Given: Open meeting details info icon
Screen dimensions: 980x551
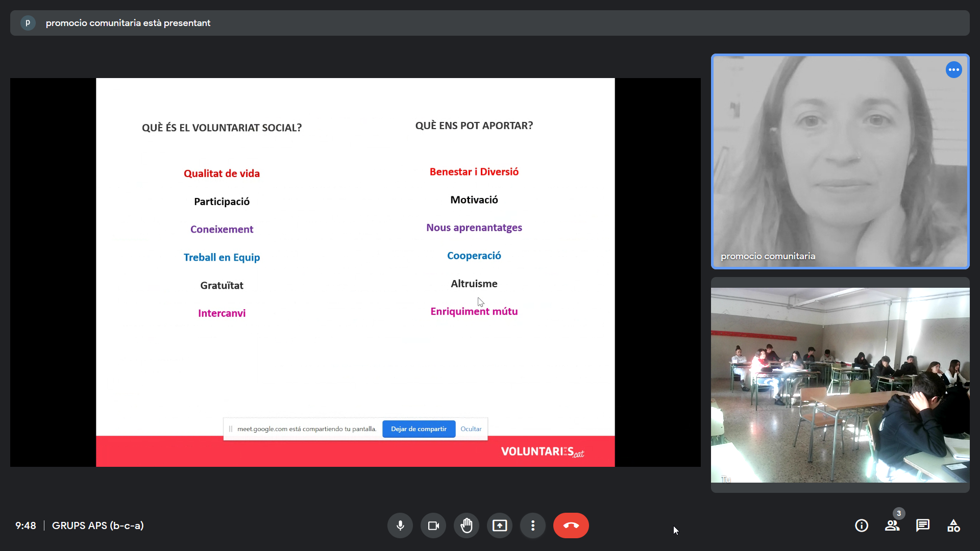Looking at the screenshot, I should tap(862, 525).
